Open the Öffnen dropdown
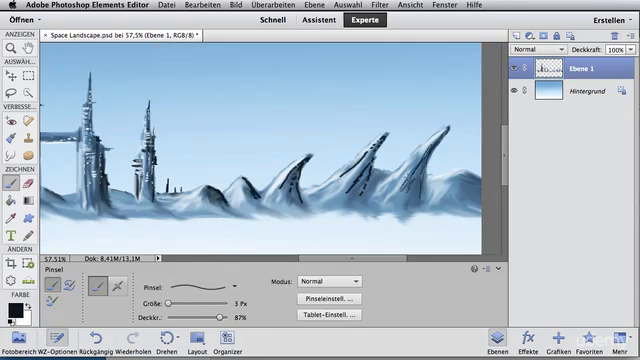 (x=25, y=20)
